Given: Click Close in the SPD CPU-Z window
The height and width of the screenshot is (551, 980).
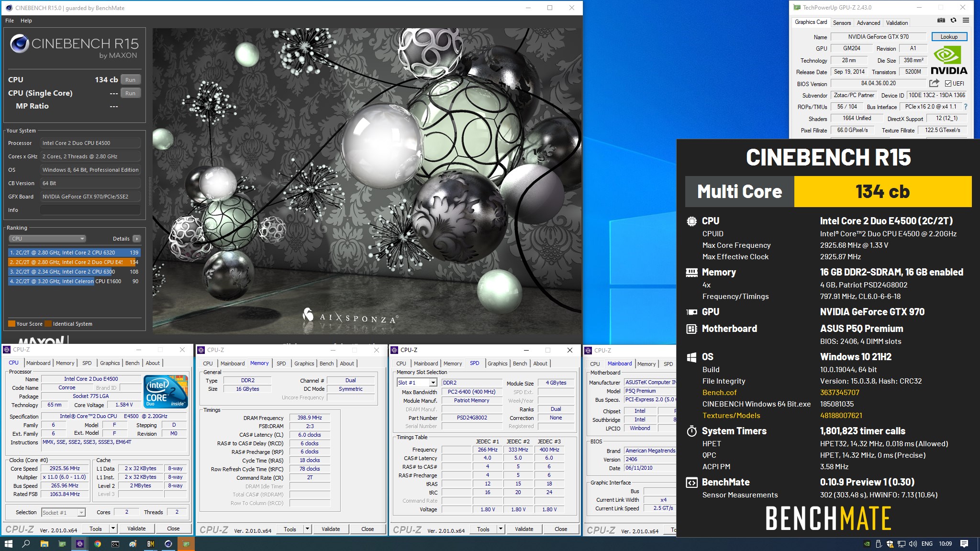Looking at the screenshot, I should [561, 529].
